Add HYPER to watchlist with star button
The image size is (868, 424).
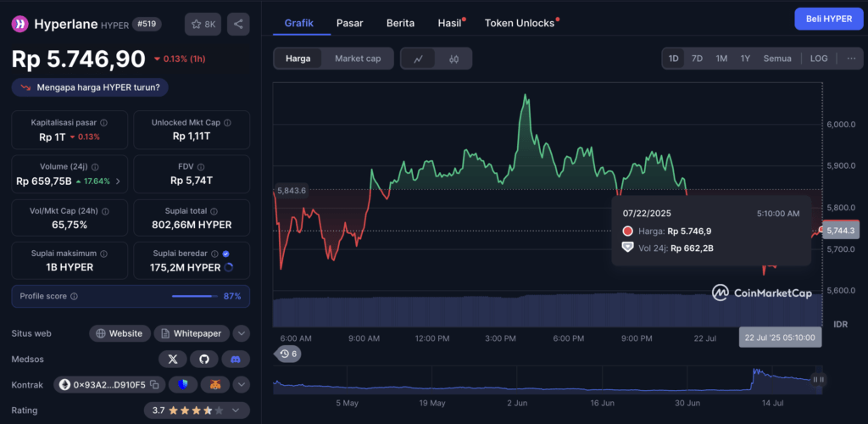pos(203,25)
